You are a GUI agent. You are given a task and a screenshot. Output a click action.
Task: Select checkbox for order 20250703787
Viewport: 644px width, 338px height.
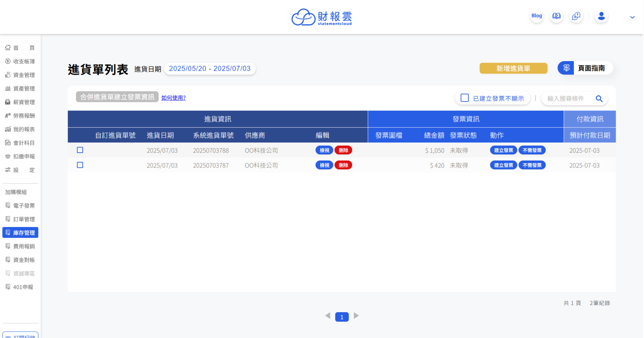[x=80, y=165]
